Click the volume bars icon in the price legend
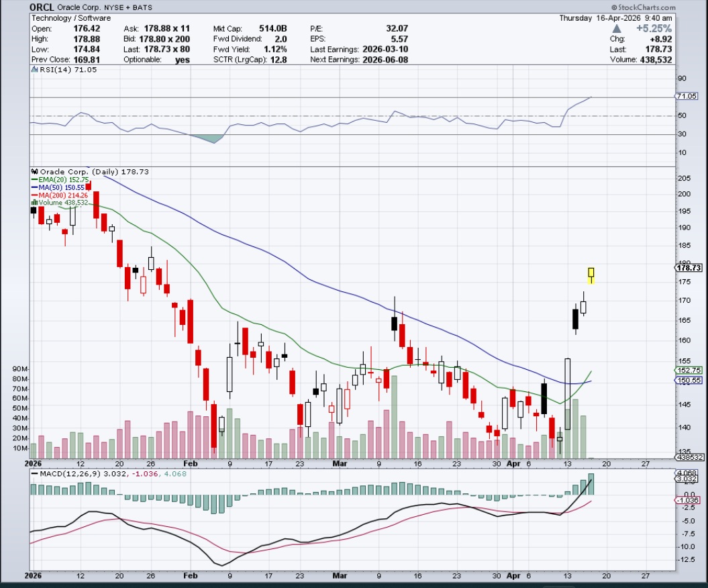Viewport: 708px width, 588px height. 34,202
